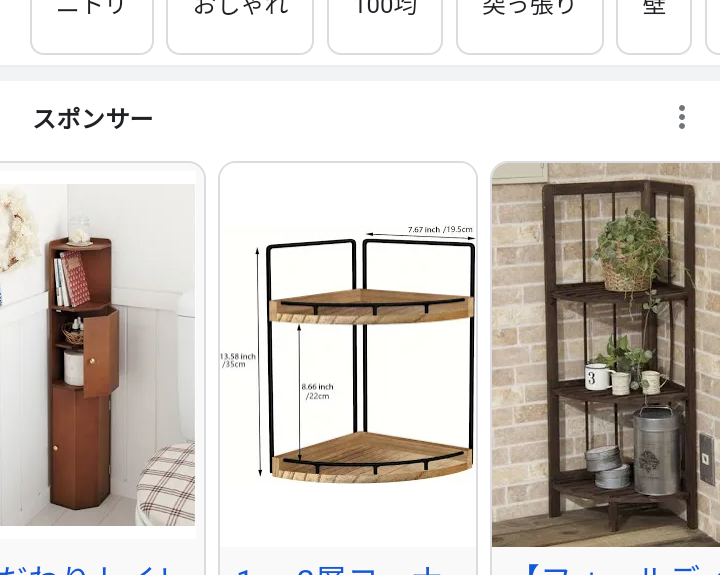The height and width of the screenshot is (575, 720).
Task: Tap the partially visible chip after 壁
Action: tap(713, 27)
